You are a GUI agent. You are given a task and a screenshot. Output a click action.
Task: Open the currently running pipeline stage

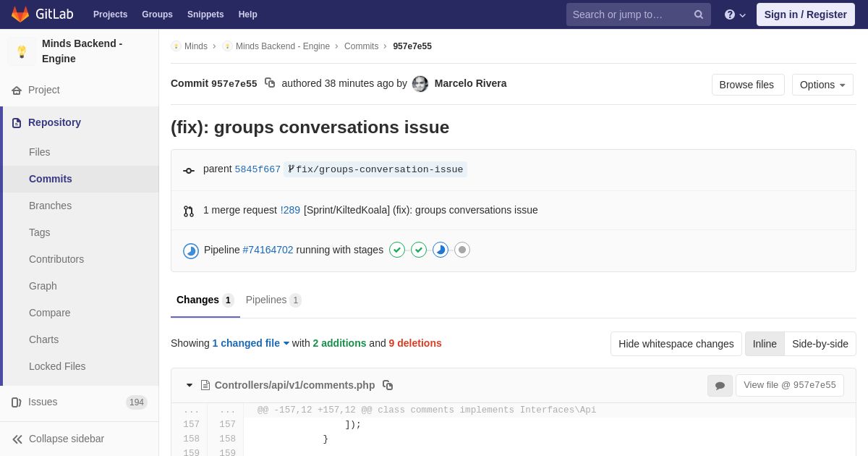click(441, 250)
